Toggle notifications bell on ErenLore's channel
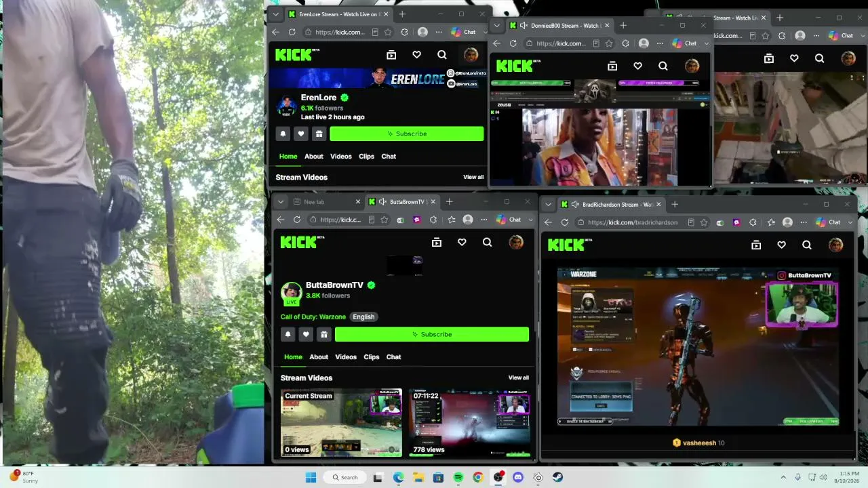868x488 pixels. tap(283, 134)
